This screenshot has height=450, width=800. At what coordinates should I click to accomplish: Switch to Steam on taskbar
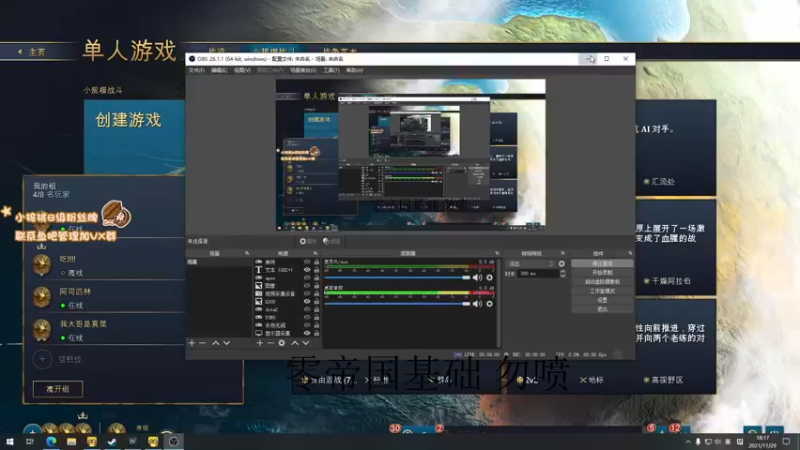pyautogui.click(x=112, y=441)
